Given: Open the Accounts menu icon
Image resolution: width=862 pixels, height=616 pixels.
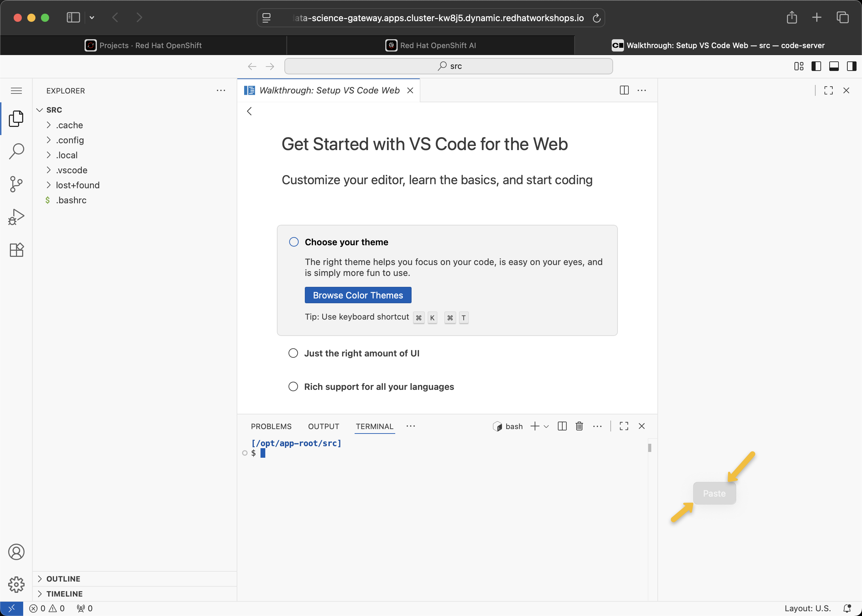Looking at the screenshot, I should click(x=16, y=552).
